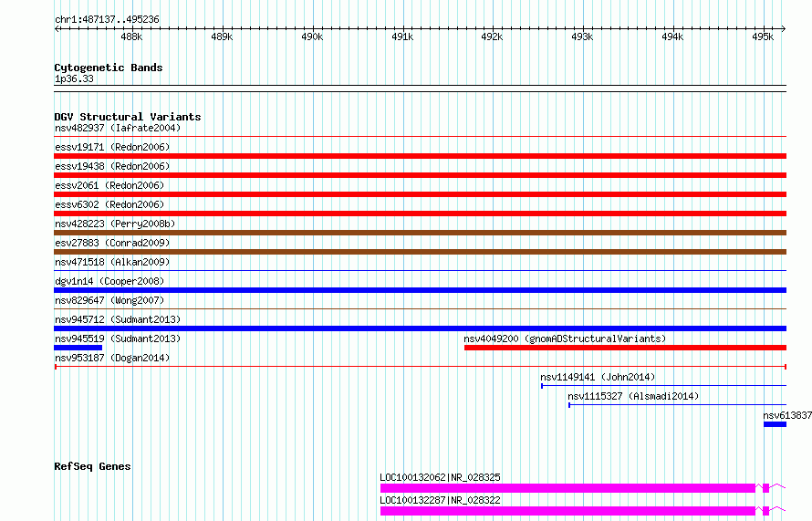
Task: Open the nsv1115327 (Alsmadi2014) label
Action: click(x=633, y=396)
